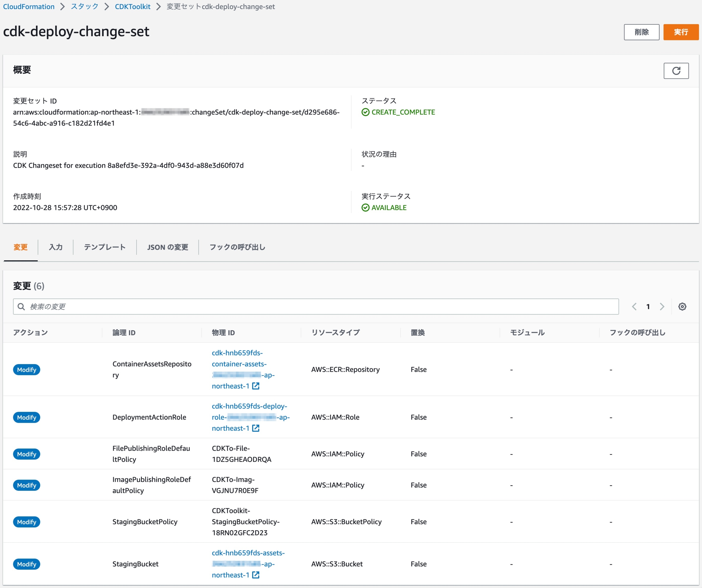Image resolution: width=702 pixels, height=588 pixels.
Task: Switch to the テンプレート tab
Action: point(105,247)
